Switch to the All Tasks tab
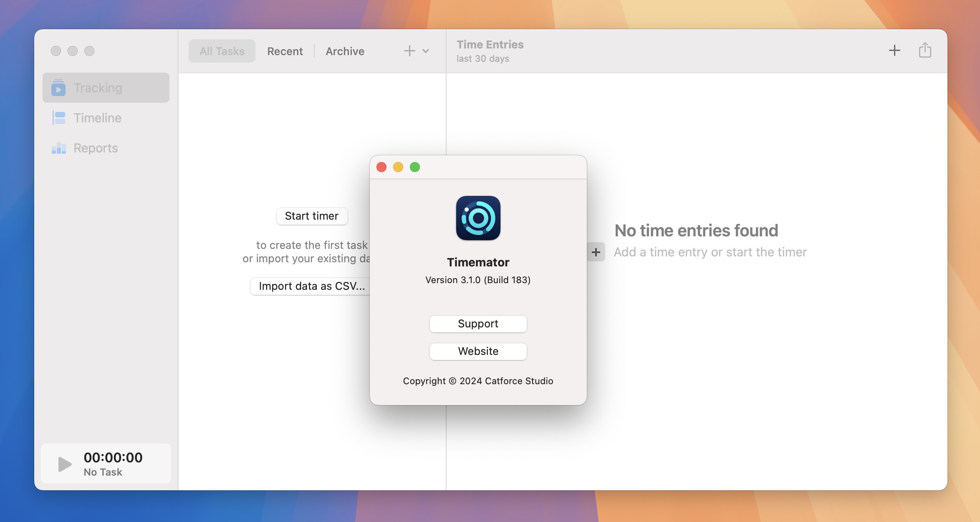This screenshot has width=980, height=522. tap(222, 51)
